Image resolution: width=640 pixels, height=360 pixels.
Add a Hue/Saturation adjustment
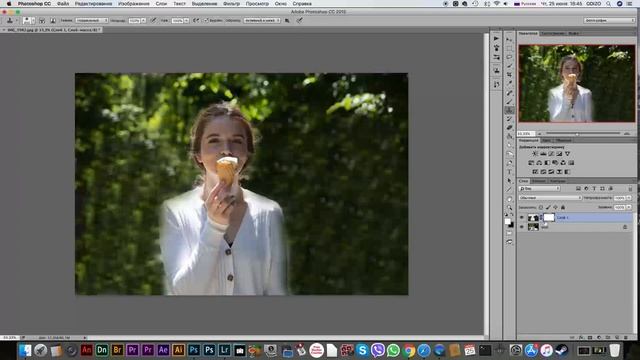pyautogui.click(x=531, y=163)
